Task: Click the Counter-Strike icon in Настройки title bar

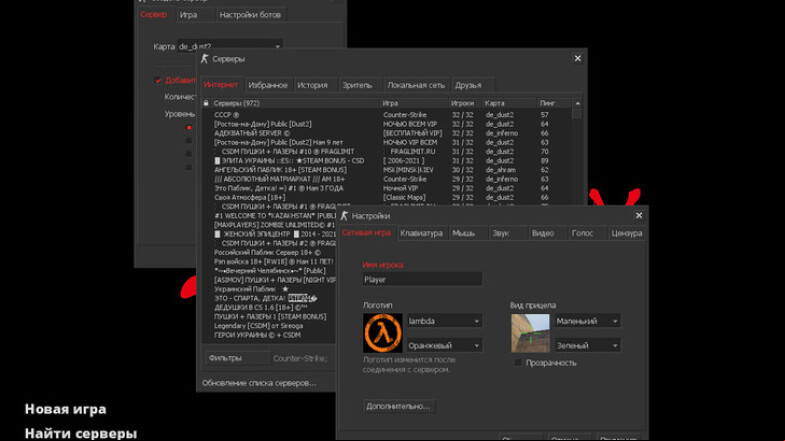Action: tap(344, 216)
